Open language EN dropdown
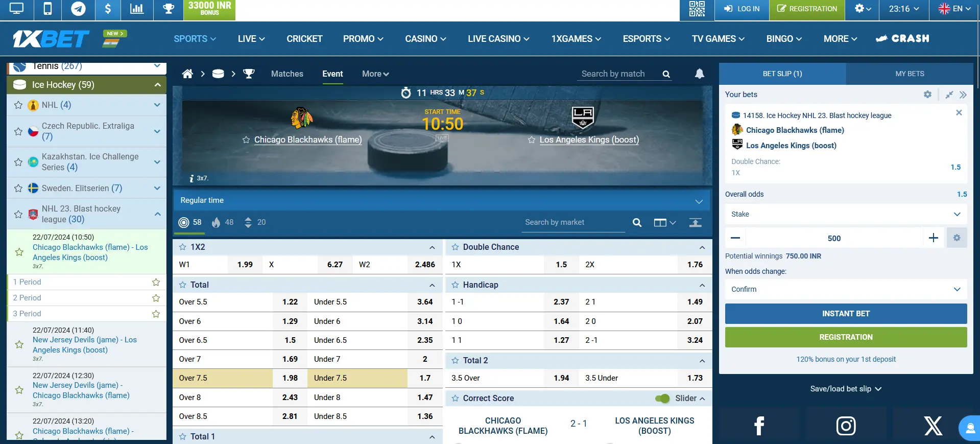The width and height of the screenshot is (980, 444). 954,9
